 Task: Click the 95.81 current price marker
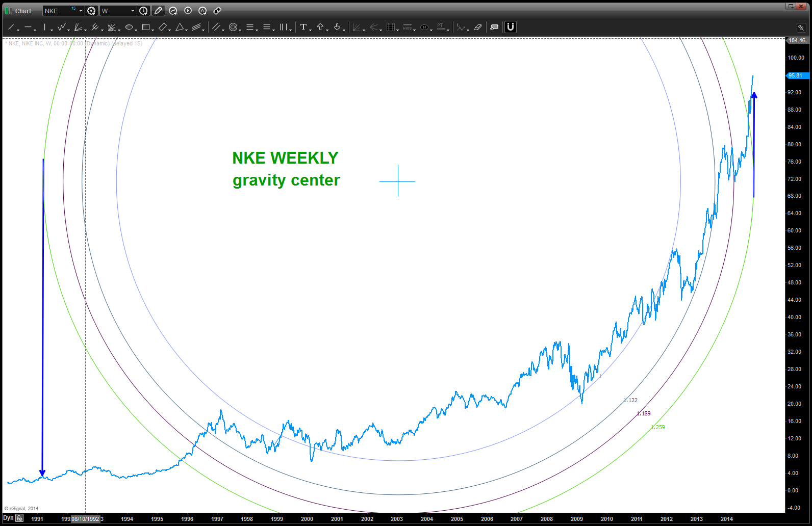pyautogui.click(x=796, y=75)
